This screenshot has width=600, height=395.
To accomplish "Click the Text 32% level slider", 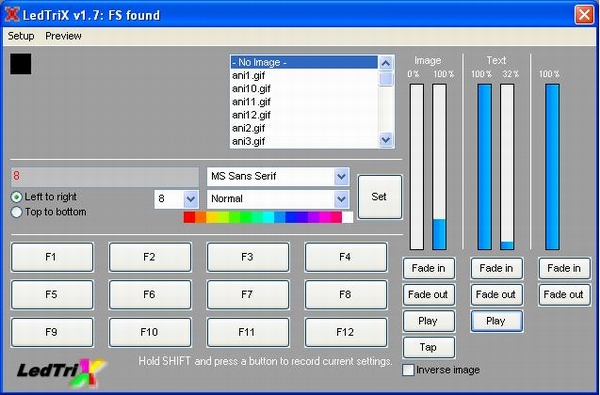I will click(507, 167).
